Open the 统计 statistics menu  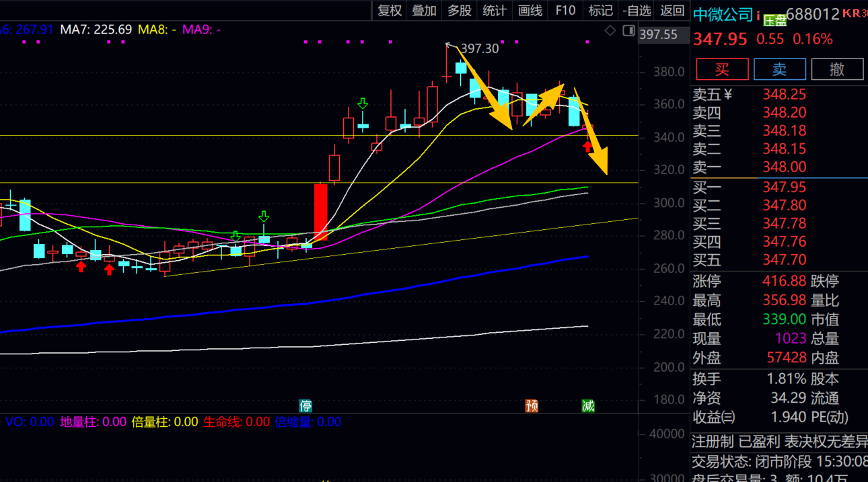tap(495, 10)
